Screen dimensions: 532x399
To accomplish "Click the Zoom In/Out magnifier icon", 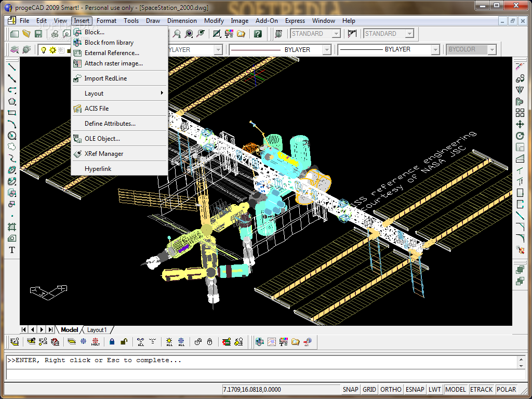I will pos(177,34).
